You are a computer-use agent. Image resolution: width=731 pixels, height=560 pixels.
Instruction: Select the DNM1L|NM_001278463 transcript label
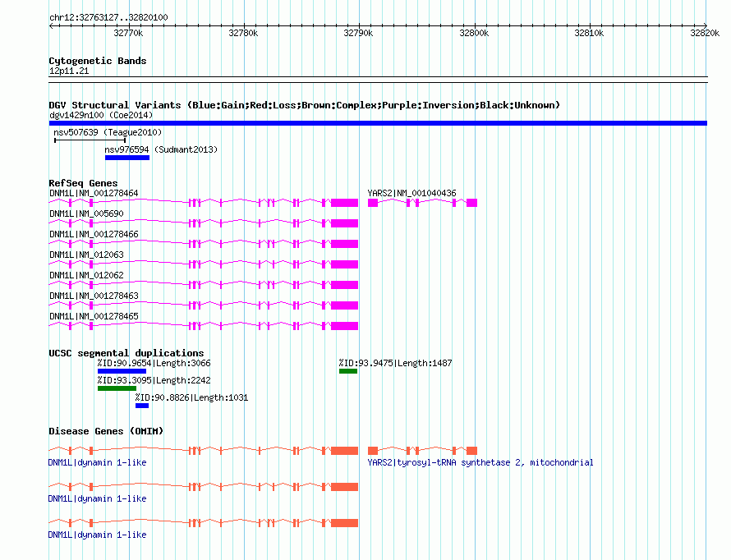(94, 296)
